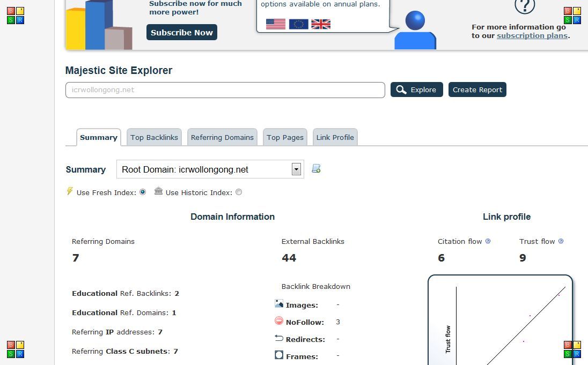Select the United Kingdom flag icon
588x365 pixels.
pyautogui.click(x=321, y=24)
